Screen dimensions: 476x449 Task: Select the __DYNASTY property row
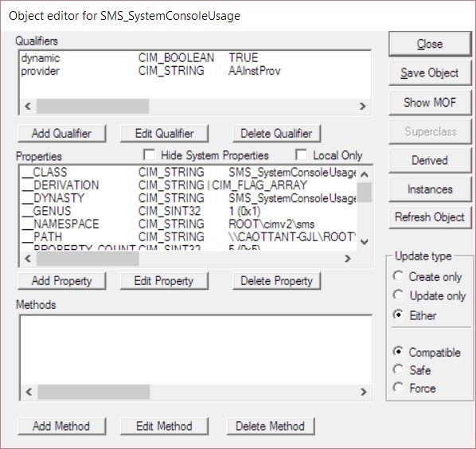pos(188,198)
